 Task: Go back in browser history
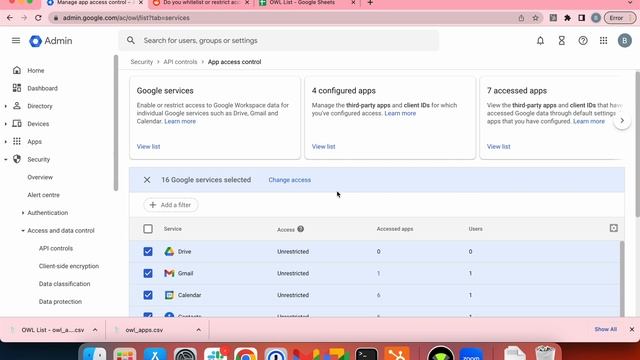pyautogui.click(x=10, y=18)
